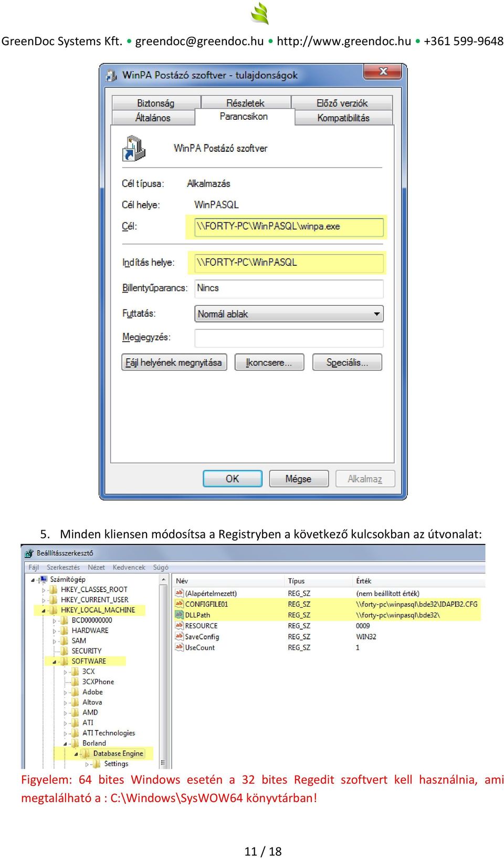Collapse the Database Engine node arrow
This screenshot has width=504, height=859.
(x=76, y=754)
